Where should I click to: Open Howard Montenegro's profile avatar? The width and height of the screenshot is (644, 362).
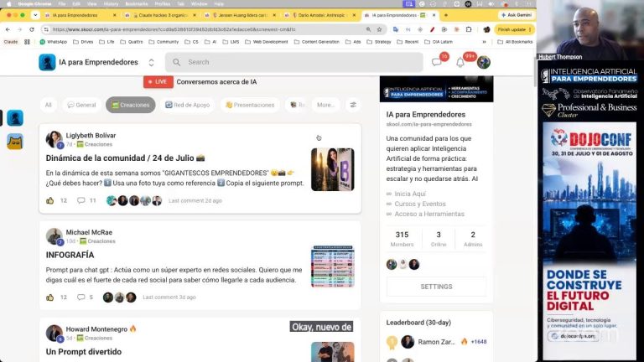pyautogui.click(x=54, y=334)
